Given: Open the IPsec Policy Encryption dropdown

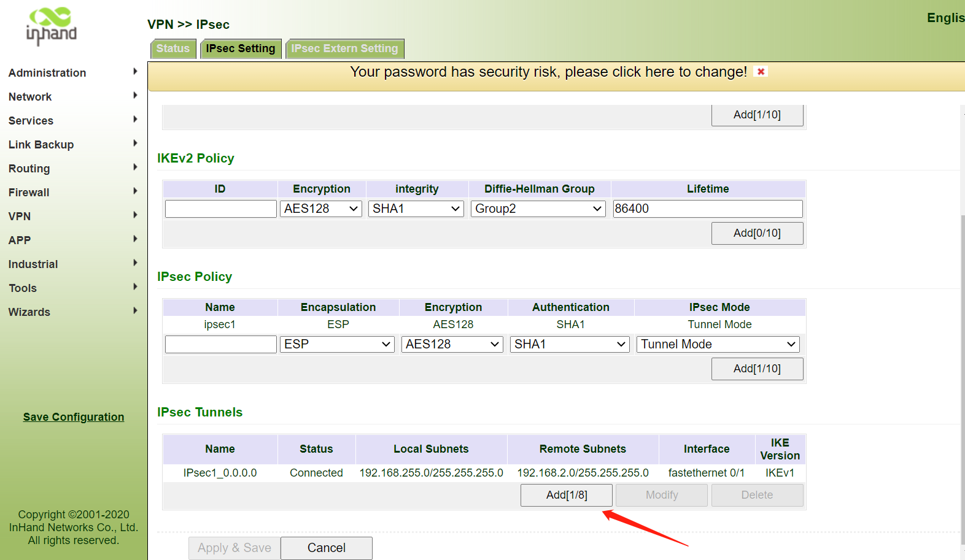Looking at the screenshot, I should point(452,345).
